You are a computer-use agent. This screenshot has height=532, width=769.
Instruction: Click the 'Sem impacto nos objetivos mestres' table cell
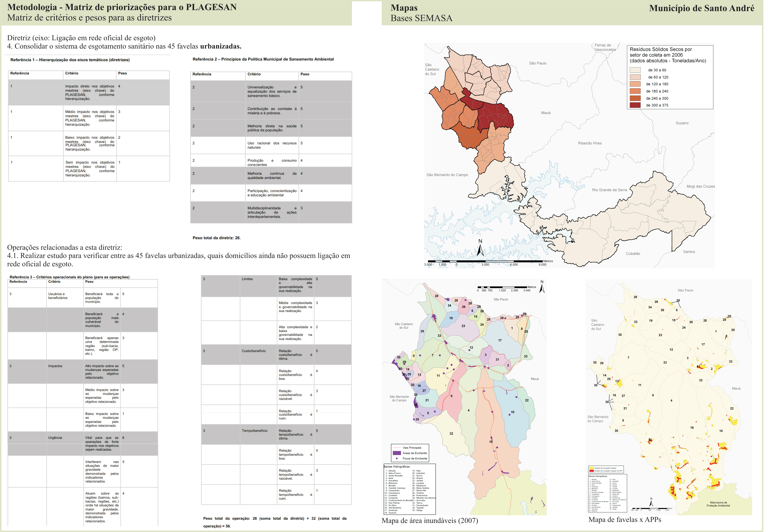click(x=90, y=169)
